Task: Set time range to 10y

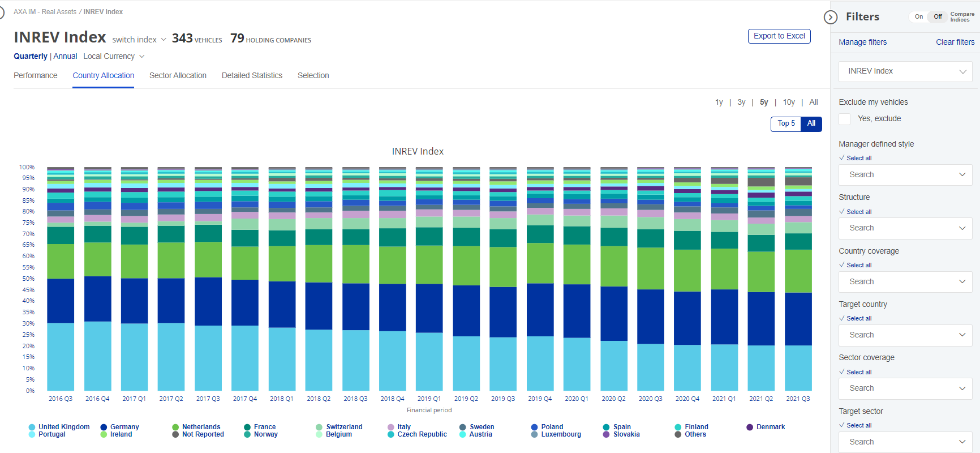Action: click(x=789, y=102)
